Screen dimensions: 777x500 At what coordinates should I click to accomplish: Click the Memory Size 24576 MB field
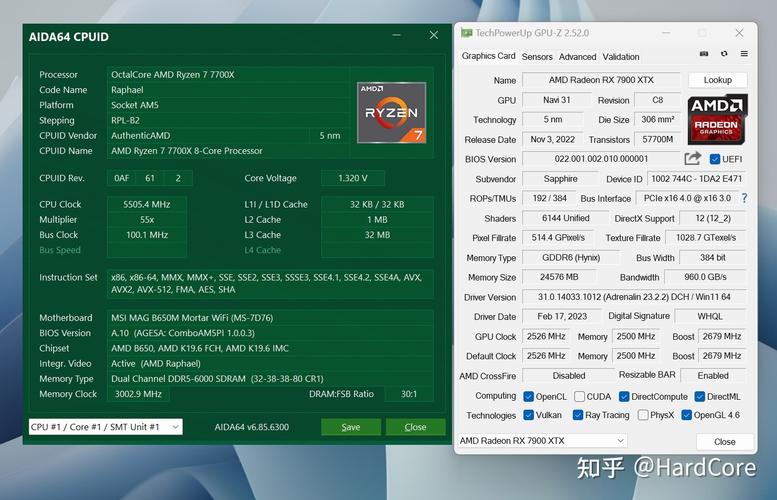[559, 277]
